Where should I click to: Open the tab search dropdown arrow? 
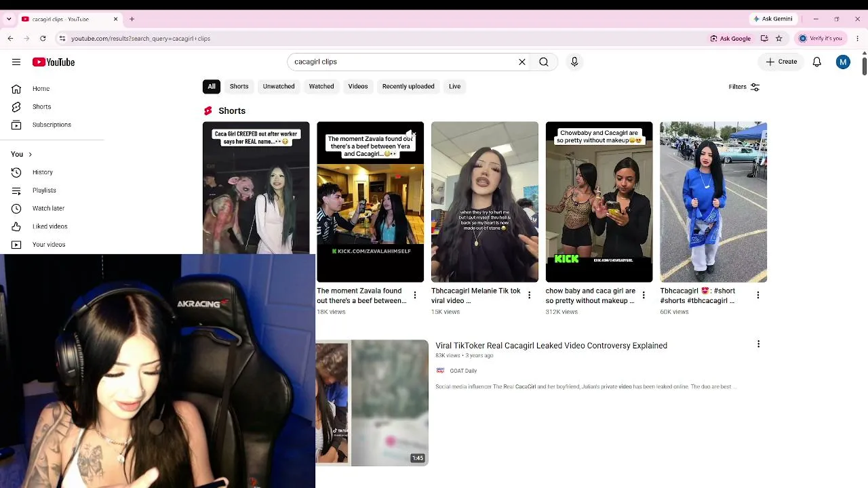click(9, 19)
